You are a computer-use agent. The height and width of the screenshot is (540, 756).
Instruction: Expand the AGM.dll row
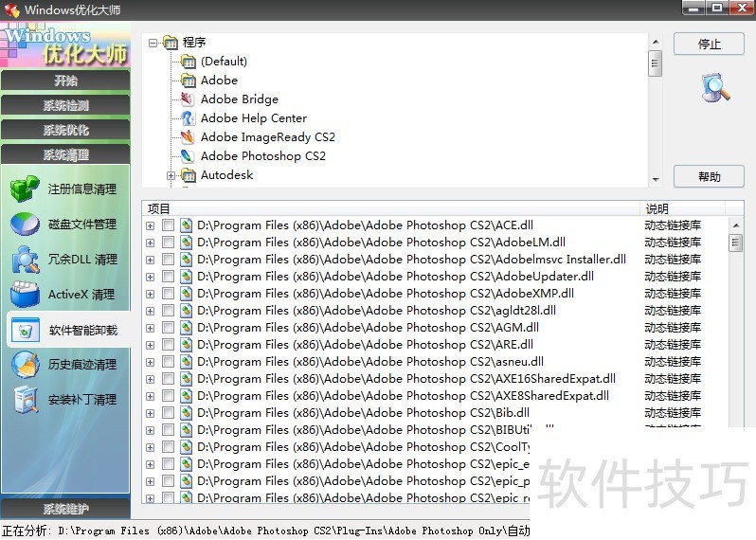(x=150, y=329)
